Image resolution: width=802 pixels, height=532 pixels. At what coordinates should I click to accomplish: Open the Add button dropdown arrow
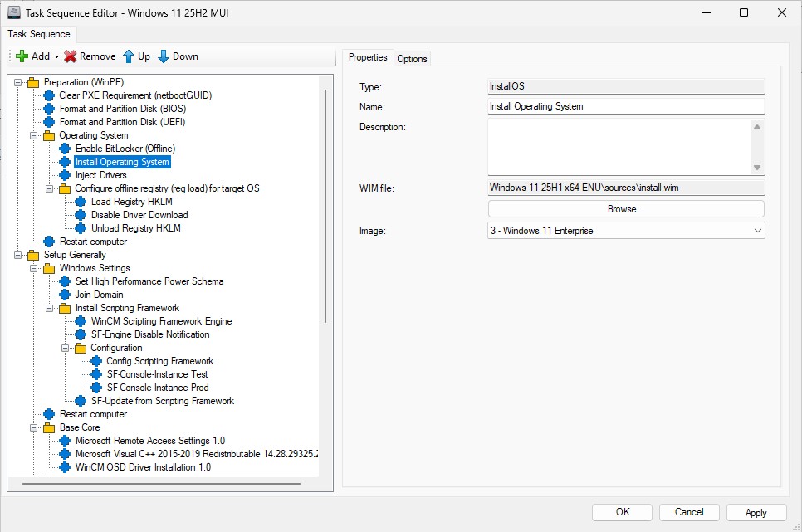click(56, 57)
